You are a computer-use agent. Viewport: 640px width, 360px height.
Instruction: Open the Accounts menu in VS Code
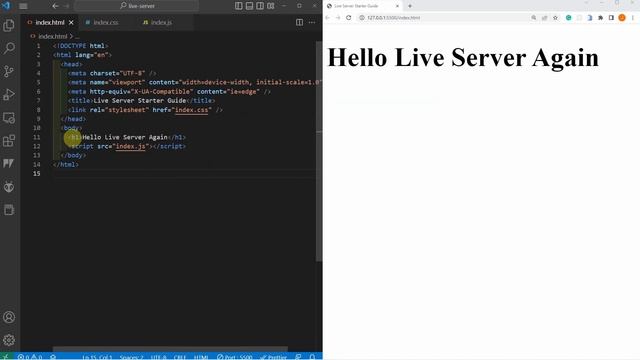[9, 317]
